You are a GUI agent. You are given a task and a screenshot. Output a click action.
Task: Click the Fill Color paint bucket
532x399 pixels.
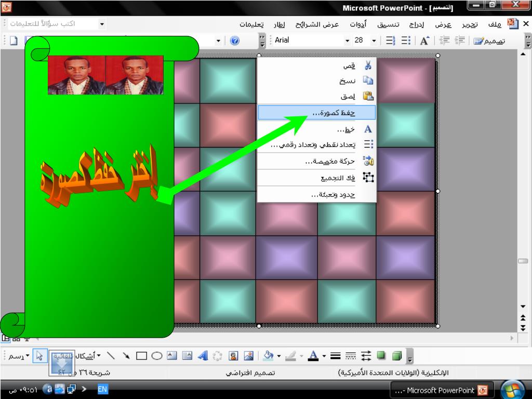coord(269,356)
